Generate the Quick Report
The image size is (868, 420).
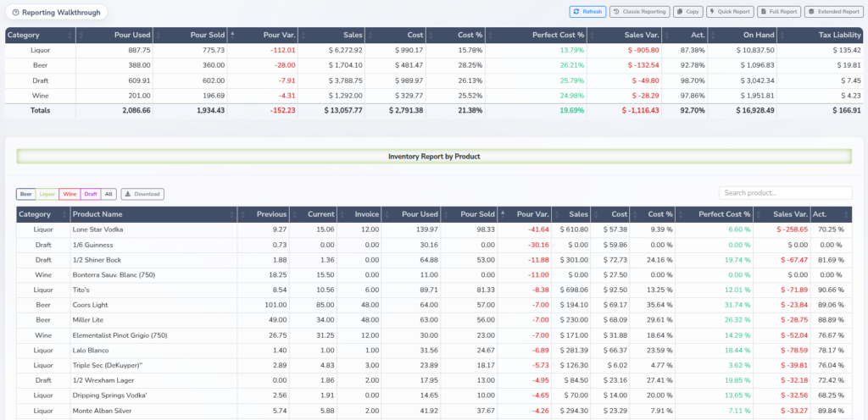tap(730, 12)
